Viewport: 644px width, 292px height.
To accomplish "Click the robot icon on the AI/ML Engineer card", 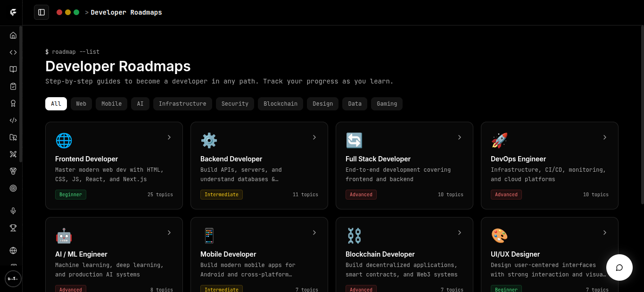I will point(64,235).
